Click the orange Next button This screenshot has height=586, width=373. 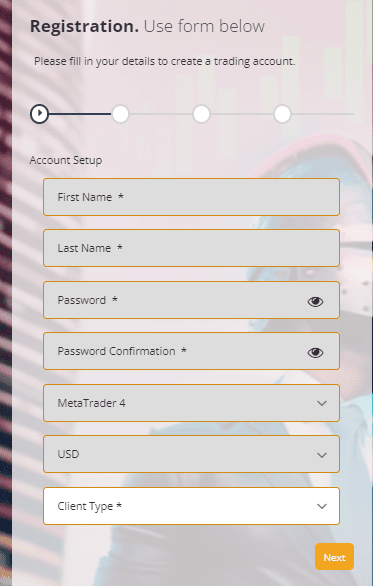334,557
